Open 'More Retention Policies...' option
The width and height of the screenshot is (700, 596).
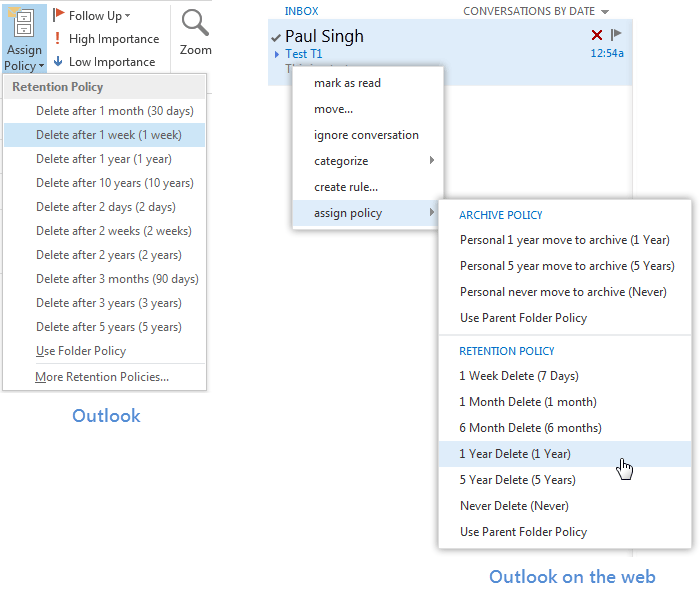point(102,377)
